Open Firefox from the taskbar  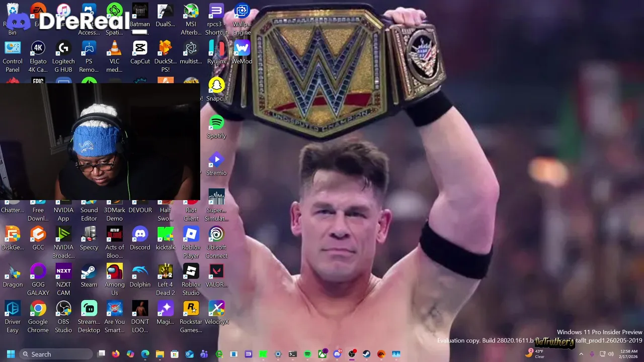[116, 354]
